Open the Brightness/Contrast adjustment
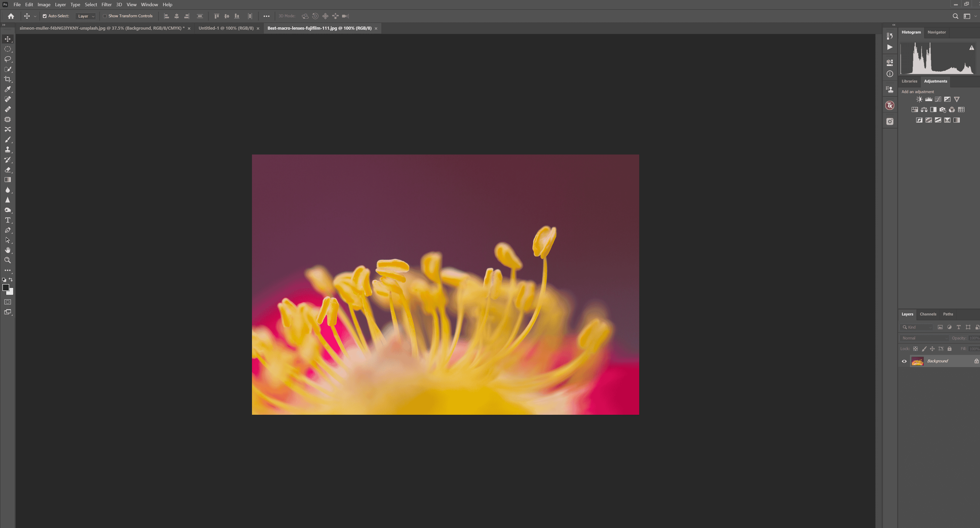This screenshot has height=528, width=980. point(919,99)
